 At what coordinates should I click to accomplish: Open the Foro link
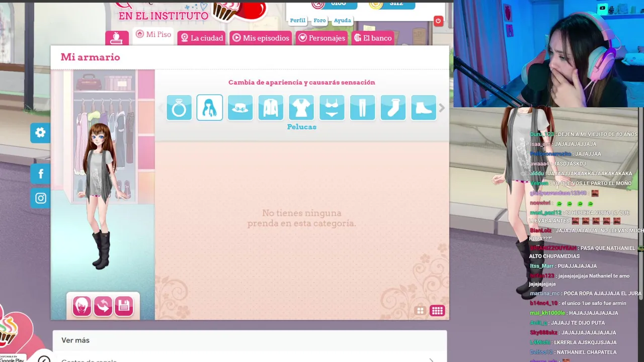[x=320, y=21]
